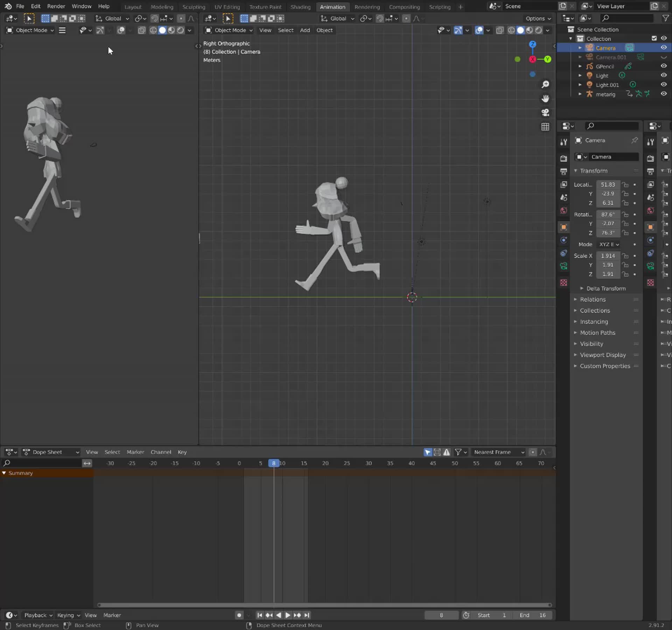Switch to the Scripting workspace tab
Screen dimensions: 672x630
tap(439, 7)
